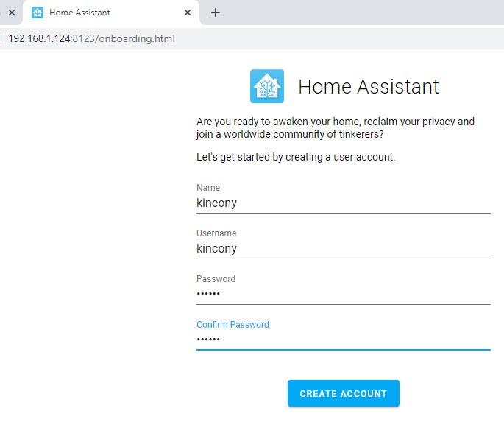The height and width of the screenshot is (422, 504).
Task: Click the Name input containing kincony
Action: [343, 203]
